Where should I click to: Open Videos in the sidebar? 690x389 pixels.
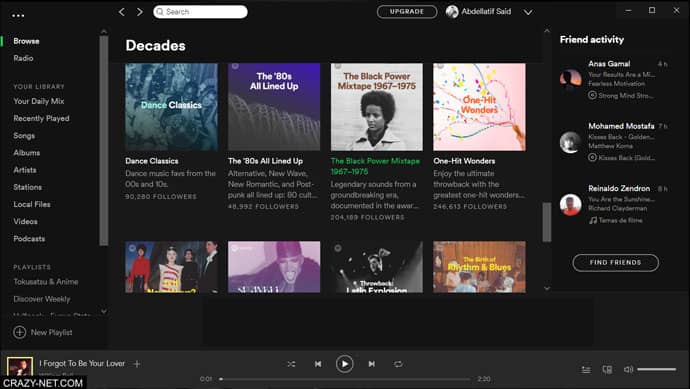pos(26,221)
